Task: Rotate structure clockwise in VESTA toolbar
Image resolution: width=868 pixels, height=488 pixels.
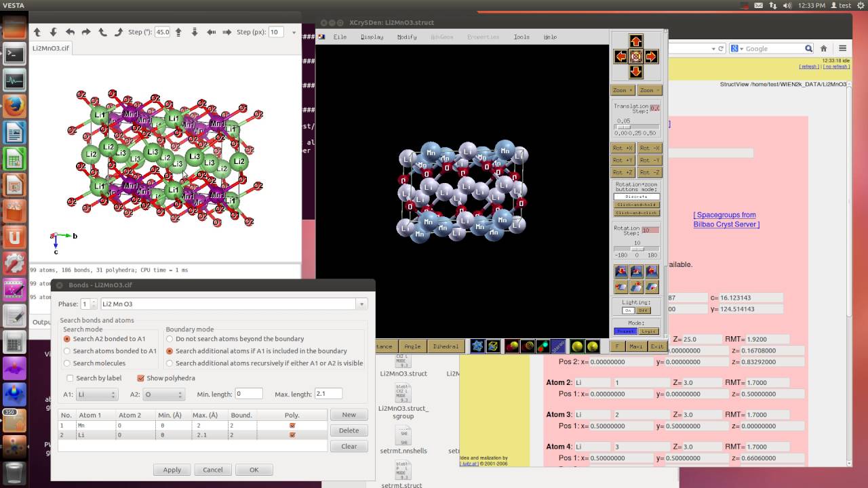Action: pyautogui.click(x=119, y=32)
